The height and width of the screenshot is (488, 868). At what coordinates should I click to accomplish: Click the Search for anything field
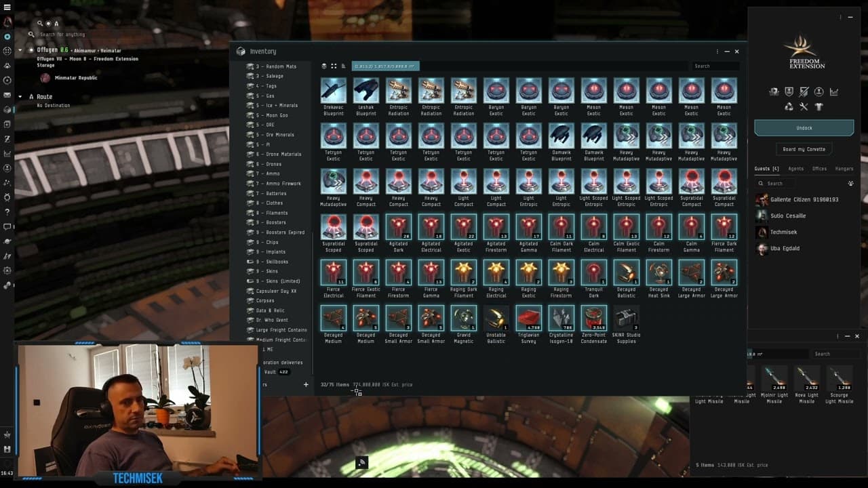[62, 35]
